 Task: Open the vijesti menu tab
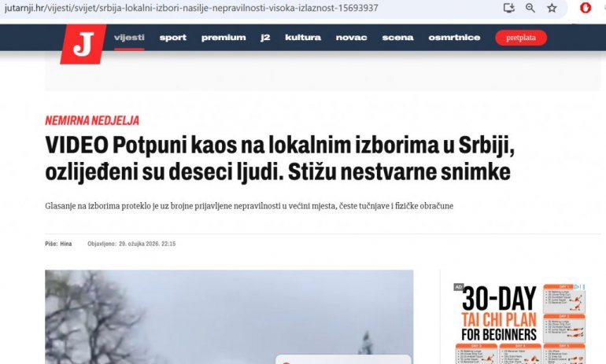click(x=129, y=38)
